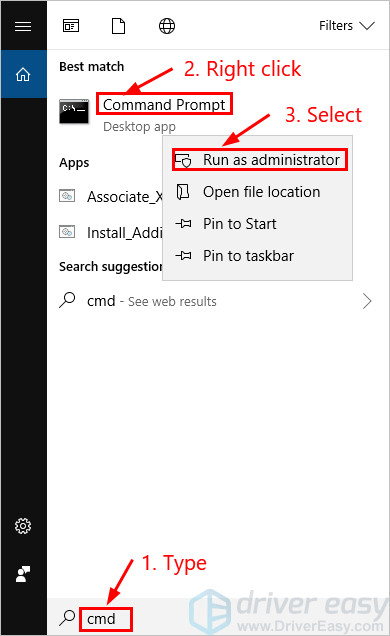Click the magnifier icon in search bar
This screenshot has width=390, height=636.
coord(67,618)
